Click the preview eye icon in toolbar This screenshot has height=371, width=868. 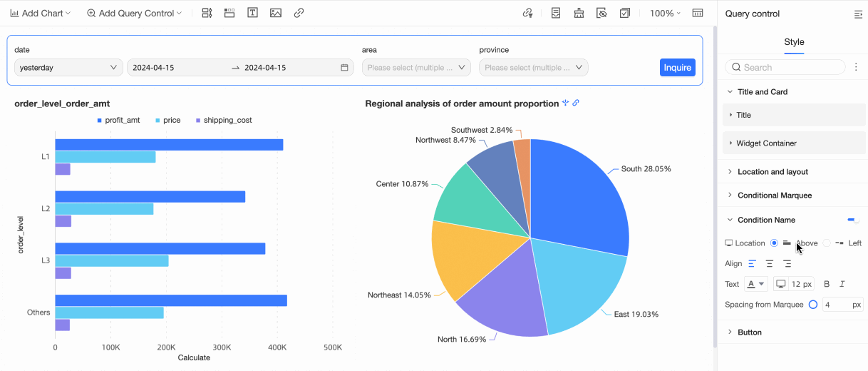[x=601, y=13]
